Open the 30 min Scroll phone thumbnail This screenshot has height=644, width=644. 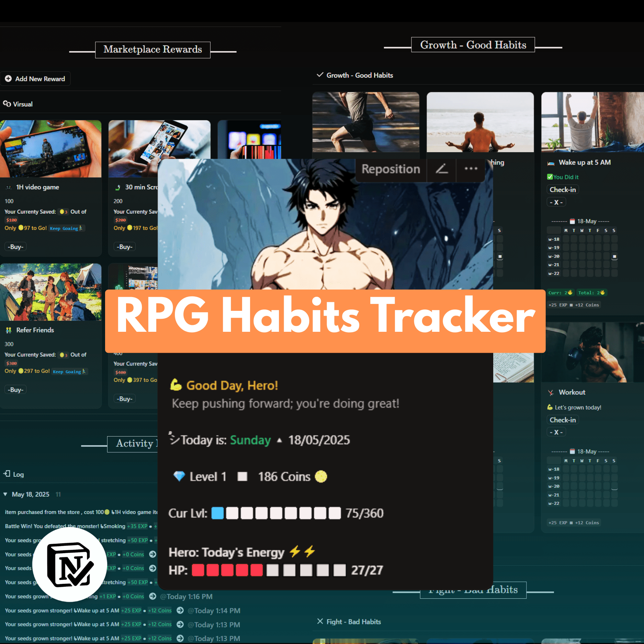(x=159, y=139)
